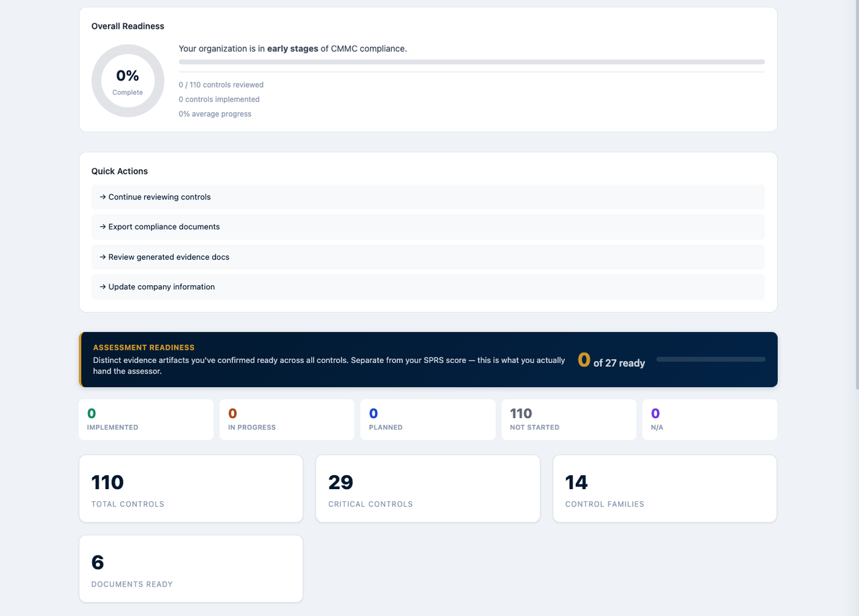Viewport: 859px width, 616px height.
Task: Open the Total Controls card
Action: (x=191, y=489)
